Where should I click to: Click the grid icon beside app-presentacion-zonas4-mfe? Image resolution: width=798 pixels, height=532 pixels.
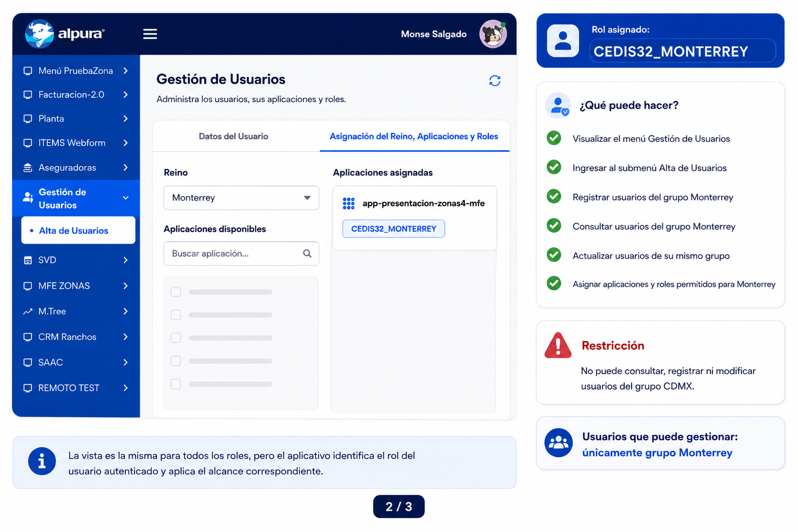point(349,204)
